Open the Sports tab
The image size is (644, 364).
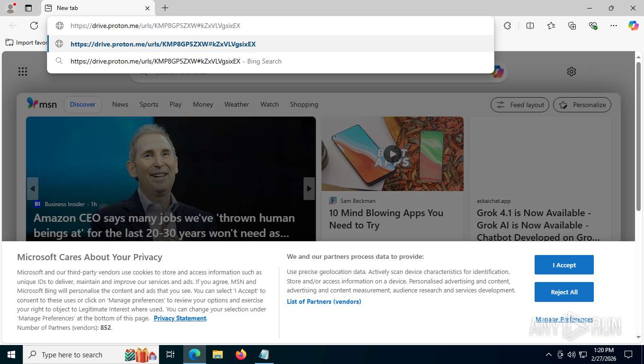149,104
